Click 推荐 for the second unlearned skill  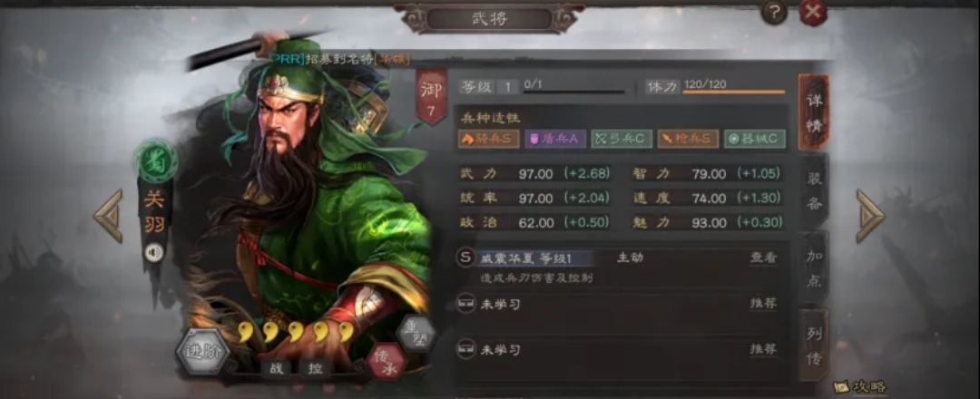point(764,349)
